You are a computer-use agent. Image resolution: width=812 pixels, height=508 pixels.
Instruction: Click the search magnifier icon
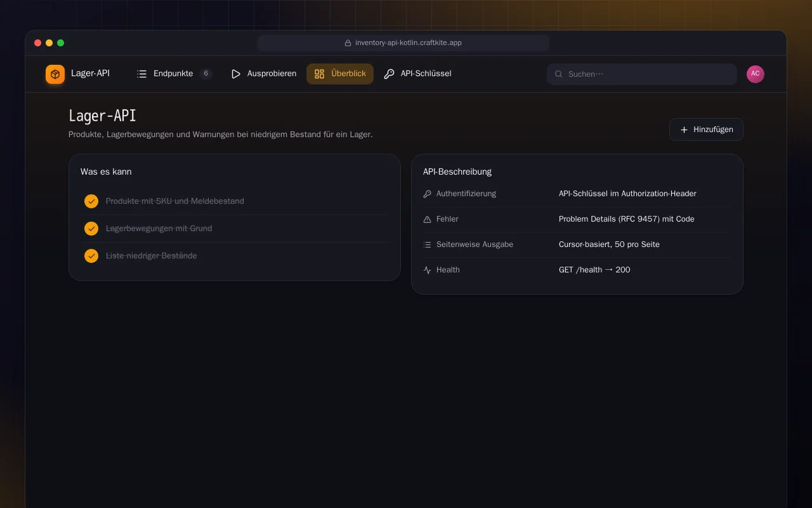pyautogui.click(x=559, y=74)
